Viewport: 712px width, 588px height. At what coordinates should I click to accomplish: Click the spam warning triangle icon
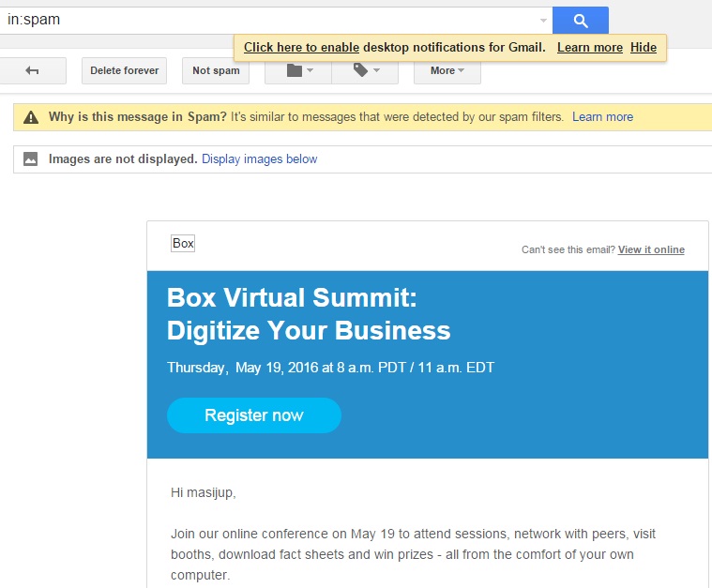[x=31, y=117]
